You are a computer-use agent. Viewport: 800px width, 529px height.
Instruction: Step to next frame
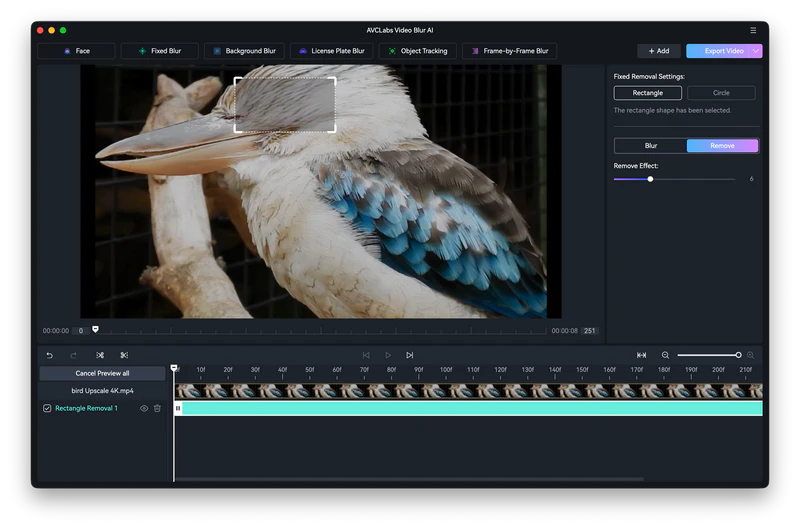pos(409,356)
